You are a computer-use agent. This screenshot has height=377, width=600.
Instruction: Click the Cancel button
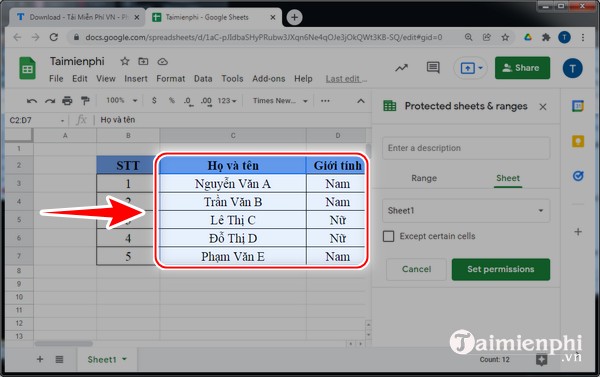[416, 269]
